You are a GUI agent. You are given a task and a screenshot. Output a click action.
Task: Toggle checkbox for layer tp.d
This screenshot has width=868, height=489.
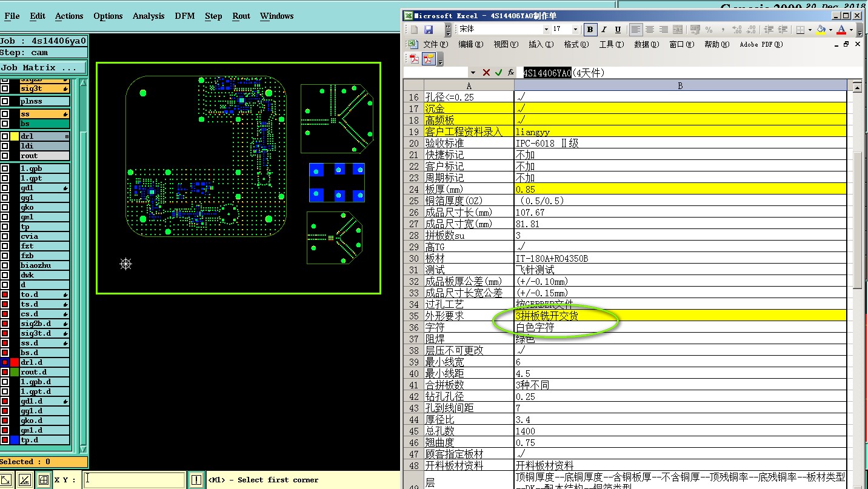pyautogui.click(x=5, y=440)
